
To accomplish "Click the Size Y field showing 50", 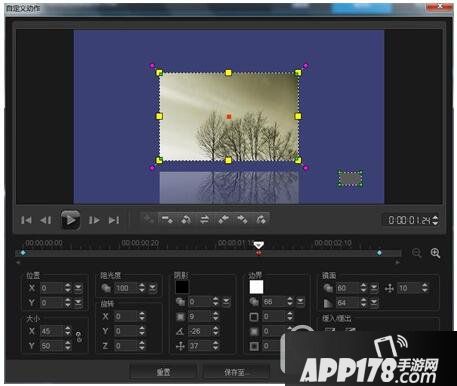I will [52, 346].
